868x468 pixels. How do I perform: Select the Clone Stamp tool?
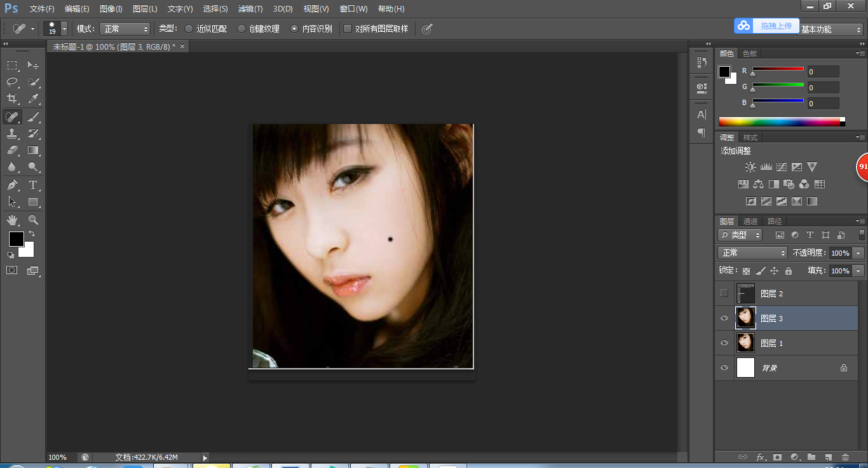(12, 134)
